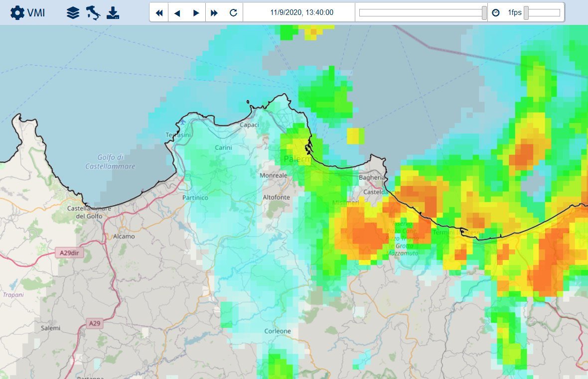Click Corleone town label on map
Screen dimensions: 588x379
tap(278, 331)
